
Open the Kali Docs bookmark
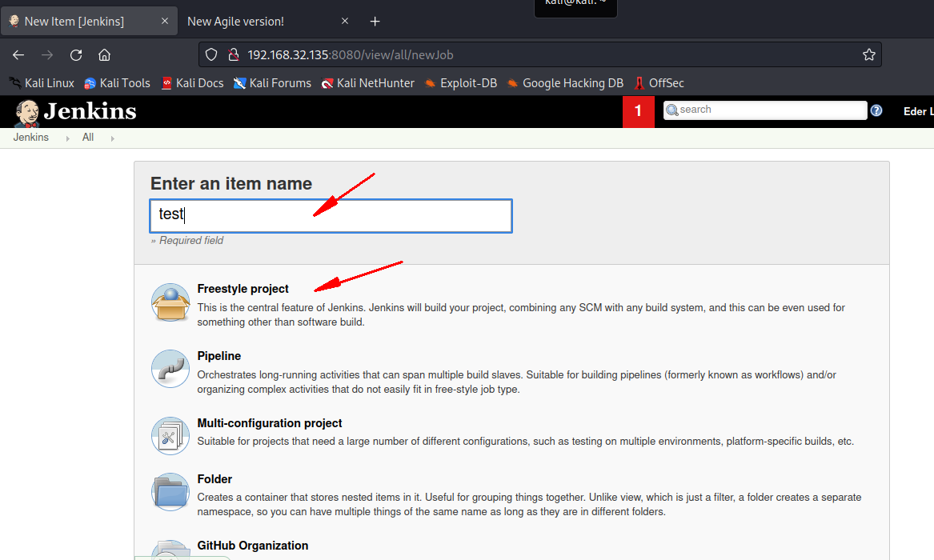click(192, 83)
